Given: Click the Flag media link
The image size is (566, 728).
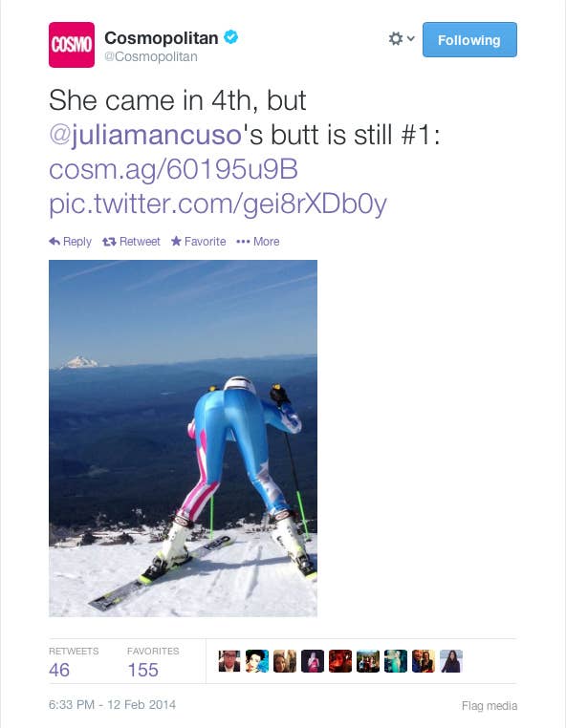Looking at the screenshot, I should [490, 706].
